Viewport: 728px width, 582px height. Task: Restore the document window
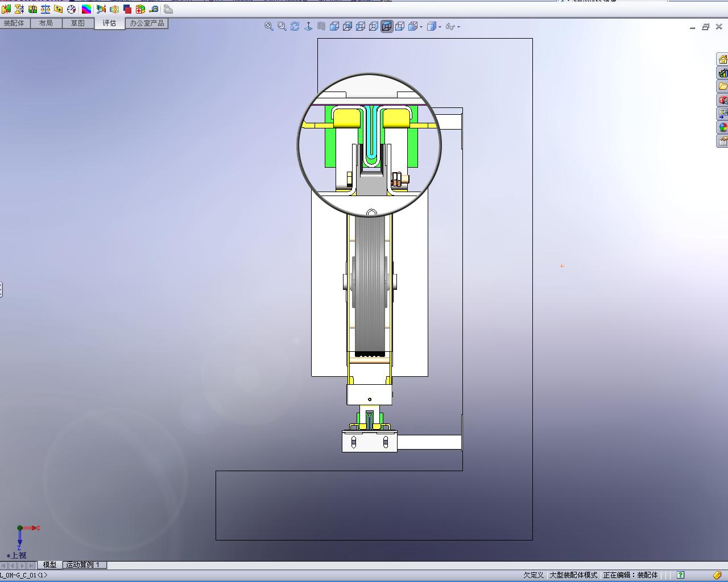(x=705, y=27)
